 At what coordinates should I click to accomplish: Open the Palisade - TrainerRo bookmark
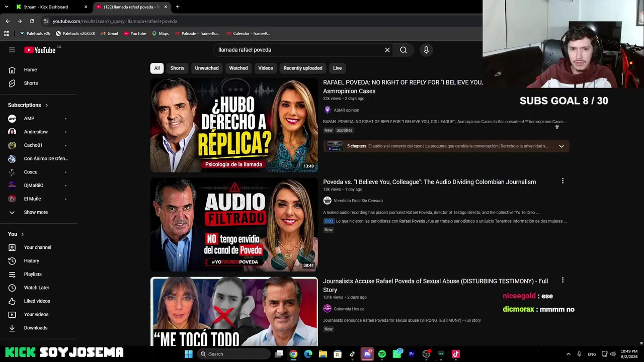pyautogui.click(x=197, y=34)
